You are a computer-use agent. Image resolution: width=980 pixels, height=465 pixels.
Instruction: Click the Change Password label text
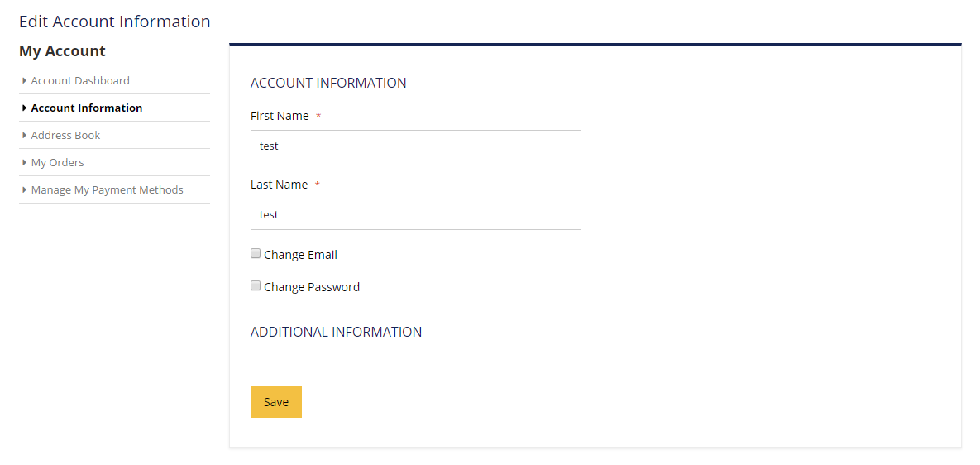tap(312, 287)
